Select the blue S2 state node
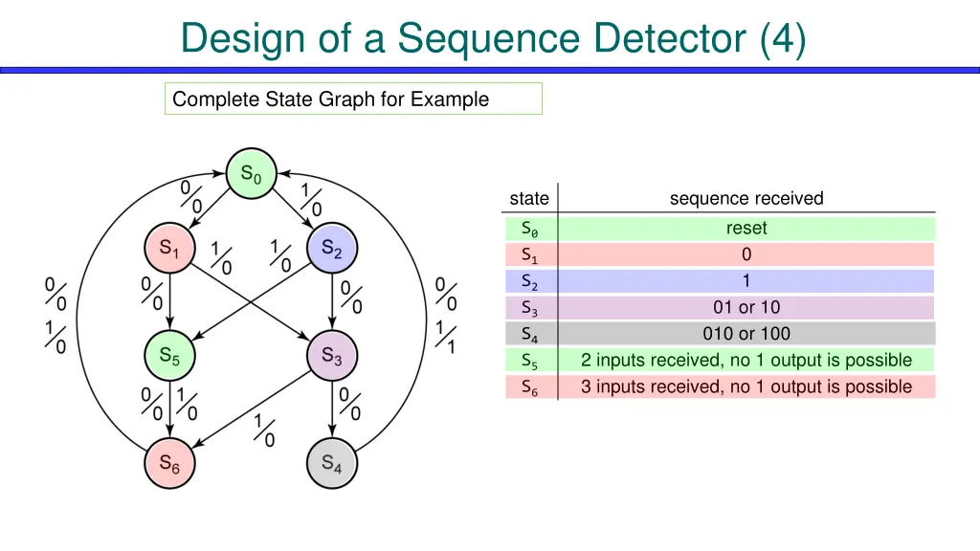Image resolution: width=980 pixels, height=551 pixels. coord(332,248)
